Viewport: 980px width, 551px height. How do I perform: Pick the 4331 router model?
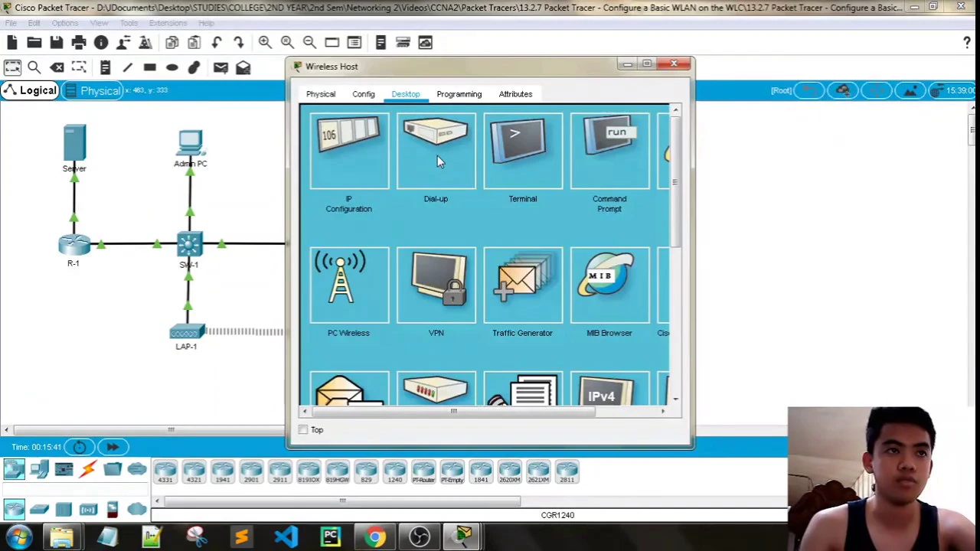[x=165, y=472]
